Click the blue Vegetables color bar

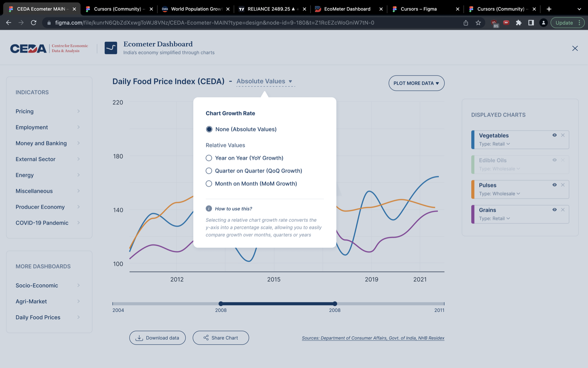point(473,140)
